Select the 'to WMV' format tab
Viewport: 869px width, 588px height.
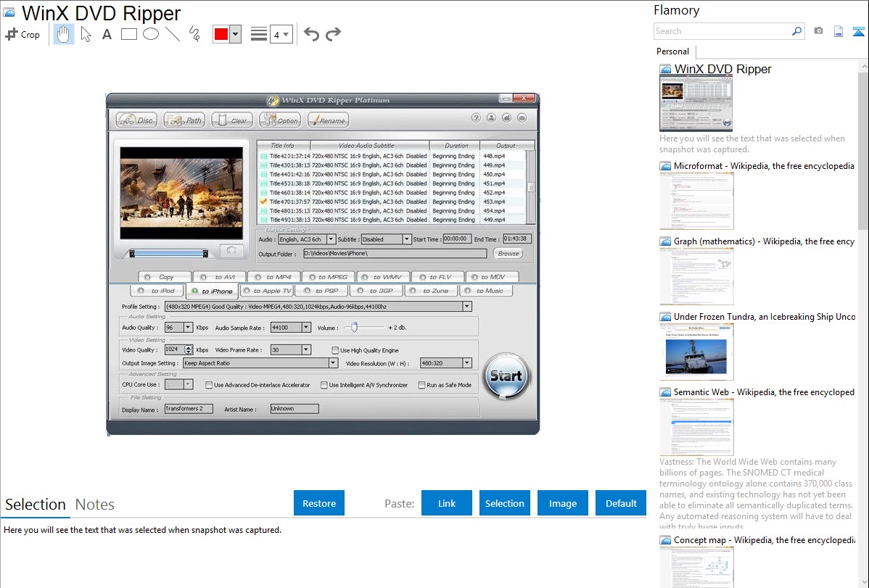383,276
